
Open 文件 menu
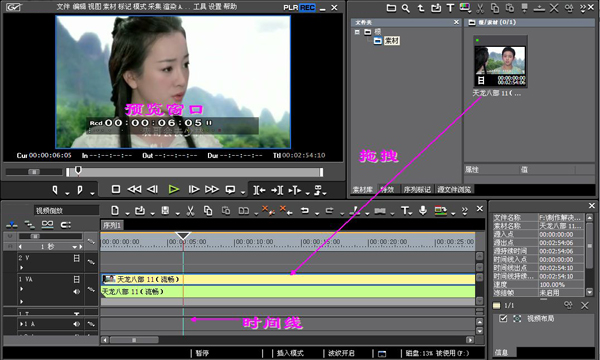point(63,7)
